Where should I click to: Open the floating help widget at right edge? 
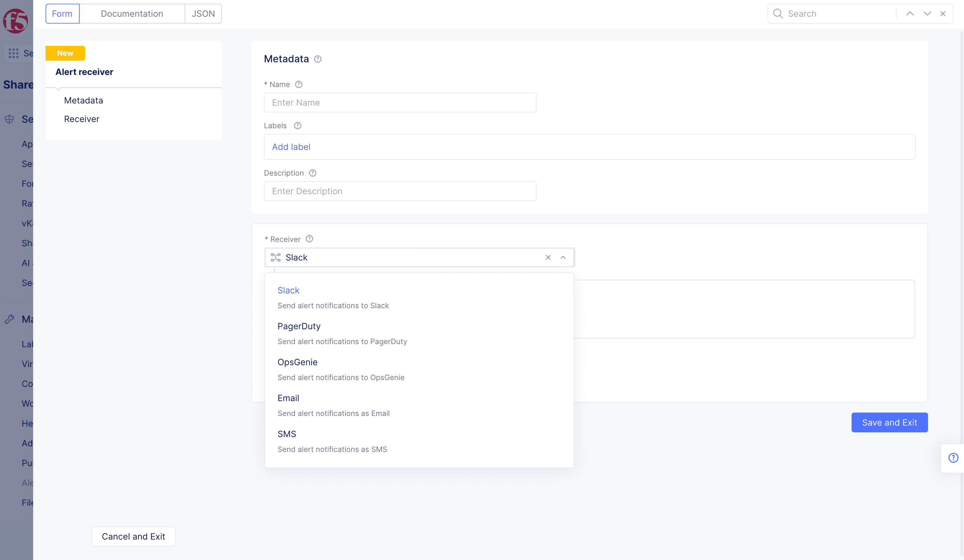coord(953,457)
